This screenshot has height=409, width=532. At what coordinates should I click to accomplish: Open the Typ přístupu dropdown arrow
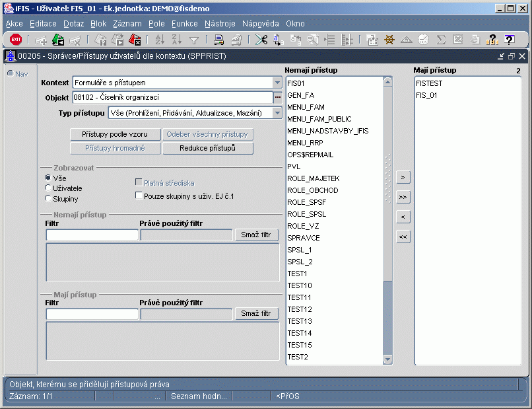[x=277, y=113]
